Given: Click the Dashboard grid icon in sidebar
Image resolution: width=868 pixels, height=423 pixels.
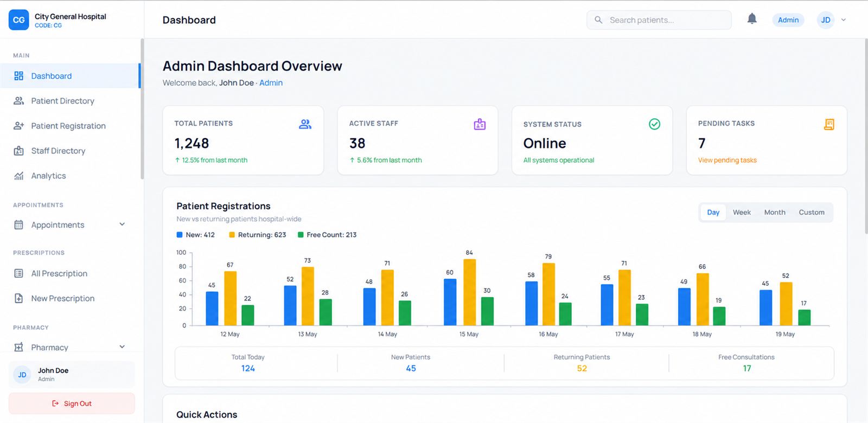Looking at the screenshot, I should pyautogui.click(x=18, y=76).
